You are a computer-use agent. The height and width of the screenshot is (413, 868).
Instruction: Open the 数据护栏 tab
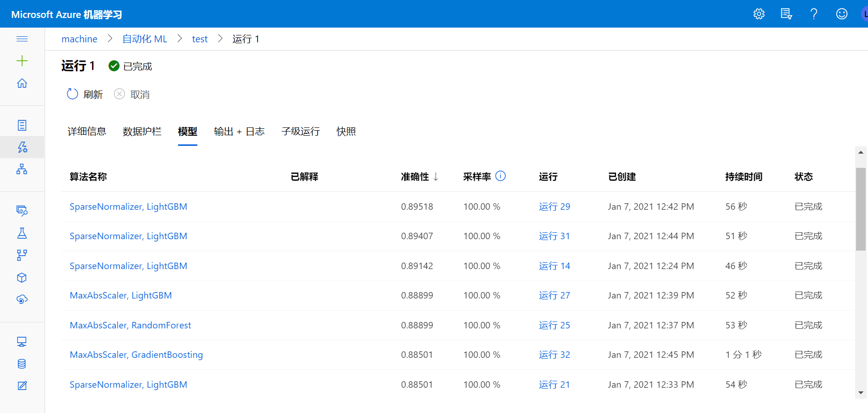pos(142,132)
